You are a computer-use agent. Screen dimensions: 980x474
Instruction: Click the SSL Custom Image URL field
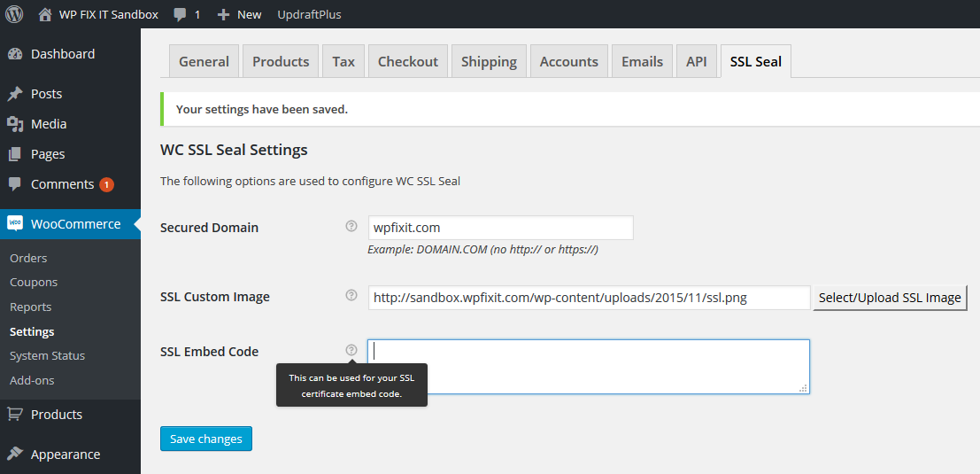click(x=589, y=298)
